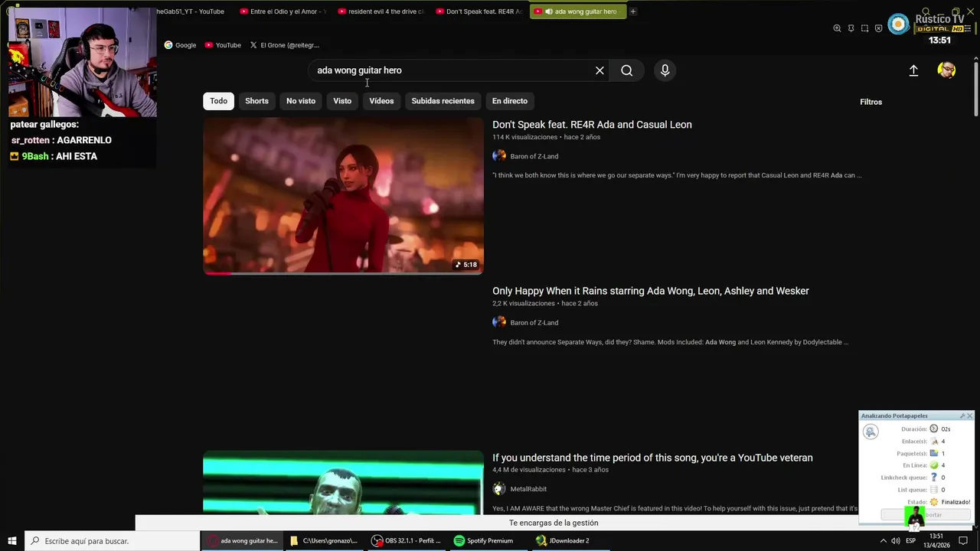Open the account avatar menu

coord(946,70)
